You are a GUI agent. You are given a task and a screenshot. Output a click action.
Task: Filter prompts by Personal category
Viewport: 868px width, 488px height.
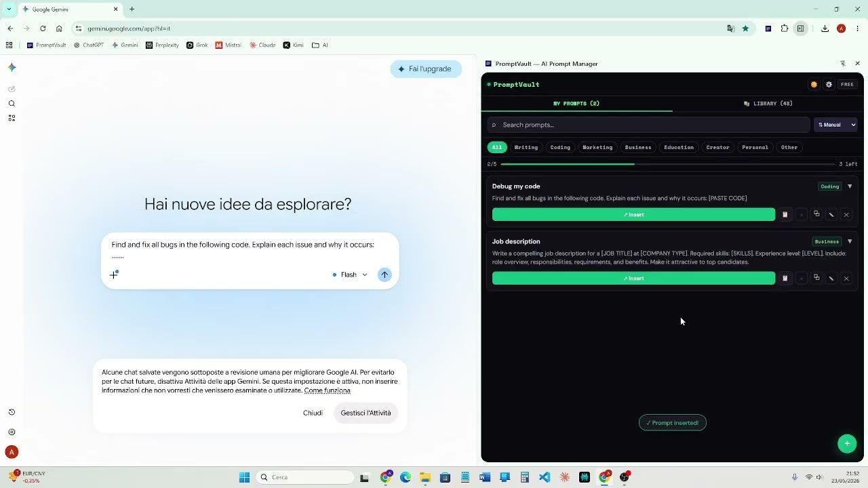[755, 147]
